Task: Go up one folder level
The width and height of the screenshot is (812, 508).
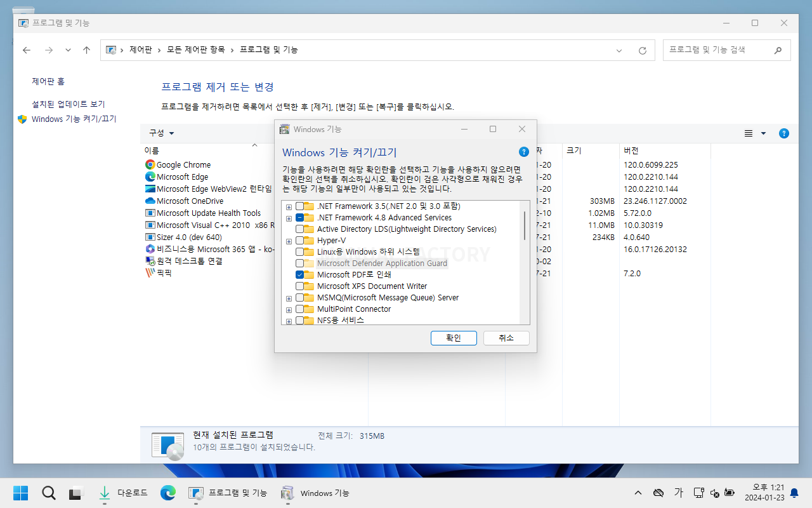Action: pos(86,50)
